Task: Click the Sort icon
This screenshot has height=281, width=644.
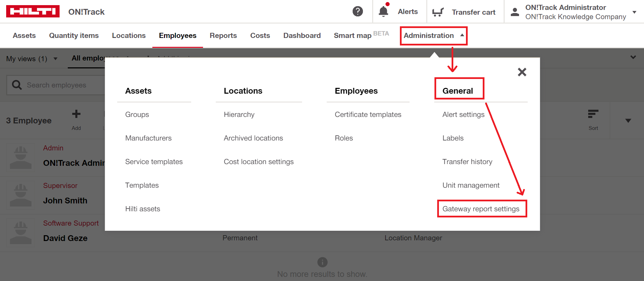Action: click(593, 114)
